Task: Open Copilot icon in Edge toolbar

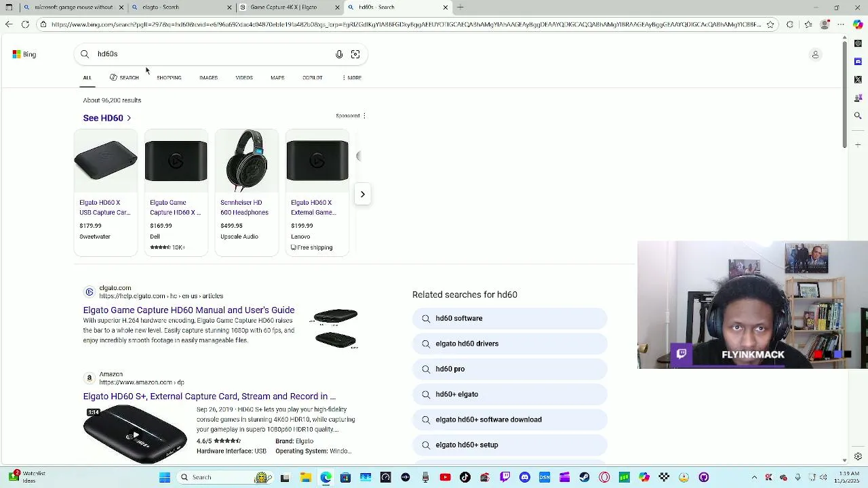Action: pyautogui.click(x=858, y=24)
